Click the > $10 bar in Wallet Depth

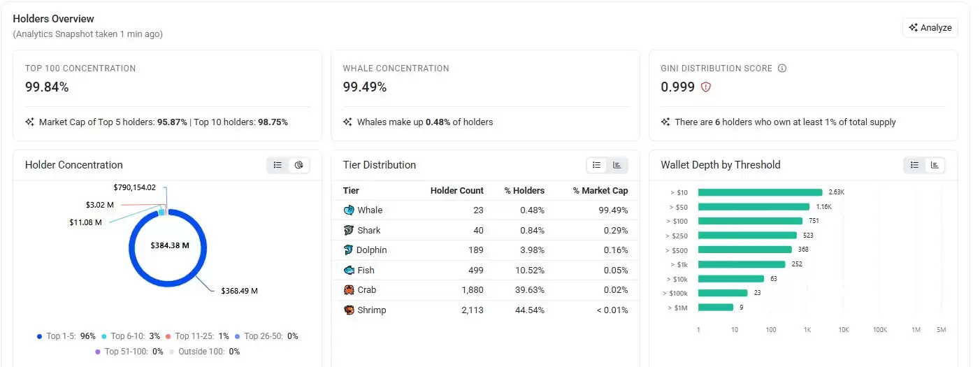[760, 192]
